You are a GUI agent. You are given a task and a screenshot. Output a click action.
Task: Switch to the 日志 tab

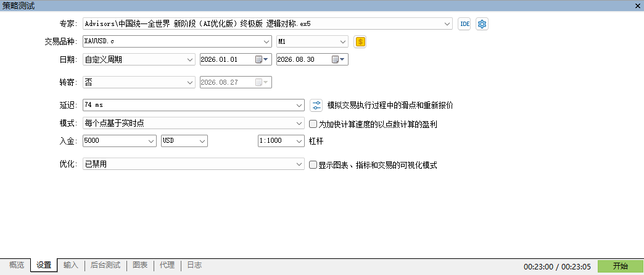click(x=194, y=265)
